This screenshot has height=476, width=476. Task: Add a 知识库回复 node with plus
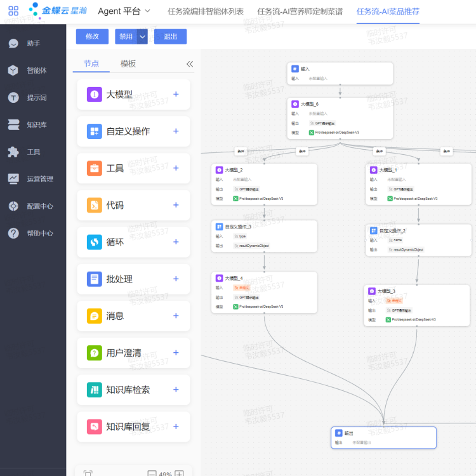point(176,426)
